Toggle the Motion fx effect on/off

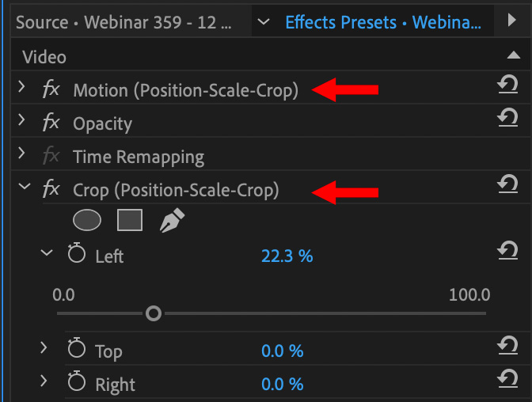51,89
